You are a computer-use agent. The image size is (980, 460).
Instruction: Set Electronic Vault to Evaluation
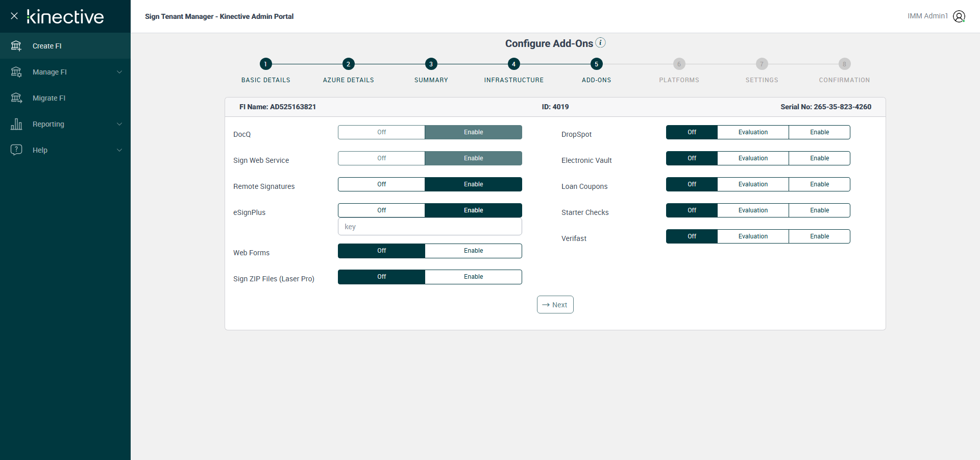pyautogui.click(x=753, y=158)
